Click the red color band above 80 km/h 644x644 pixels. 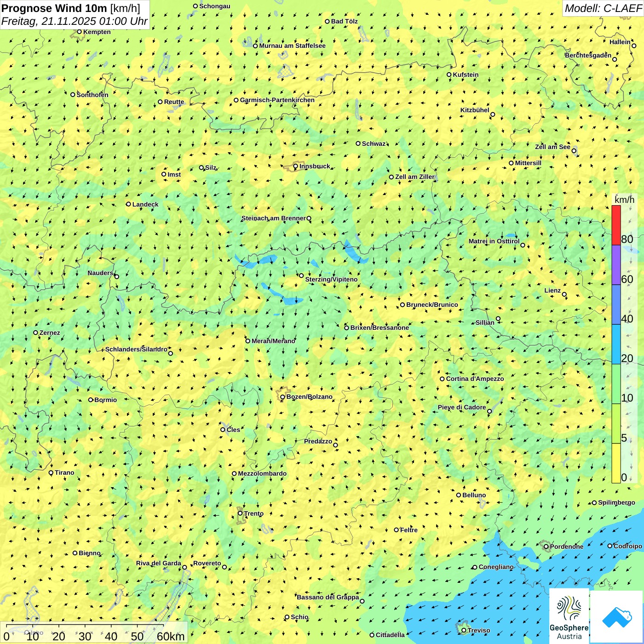pyautogui.click(x=616, y=225)
